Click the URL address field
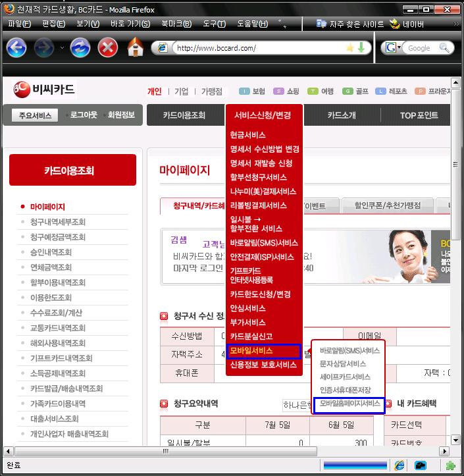The width and height of the screenshot is (464, 476). click(259, 48)
